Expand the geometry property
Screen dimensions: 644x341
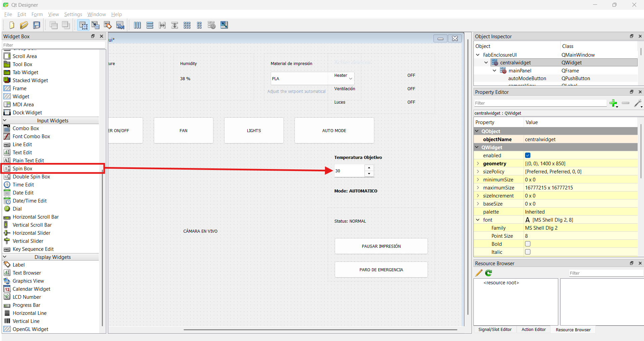478,164
